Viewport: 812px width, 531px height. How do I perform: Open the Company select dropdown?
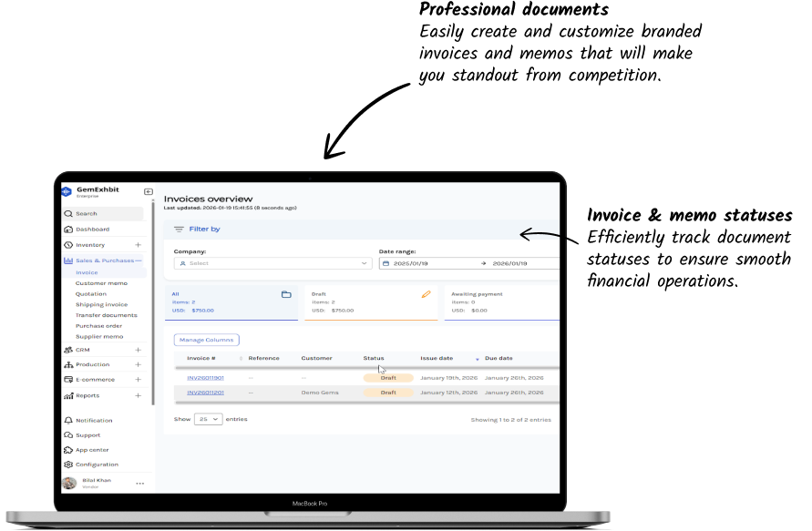tap(272, 263)
